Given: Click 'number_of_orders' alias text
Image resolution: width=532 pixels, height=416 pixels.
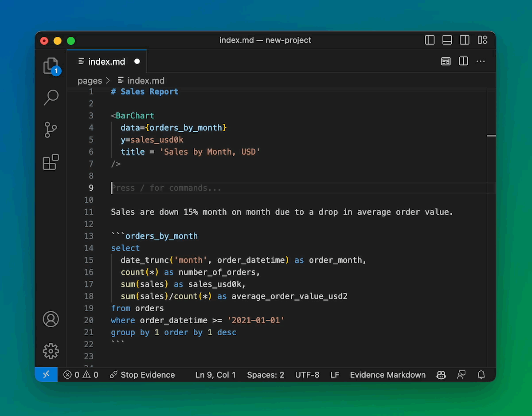Looking at the screenshot, I should [x=217, y=272].
